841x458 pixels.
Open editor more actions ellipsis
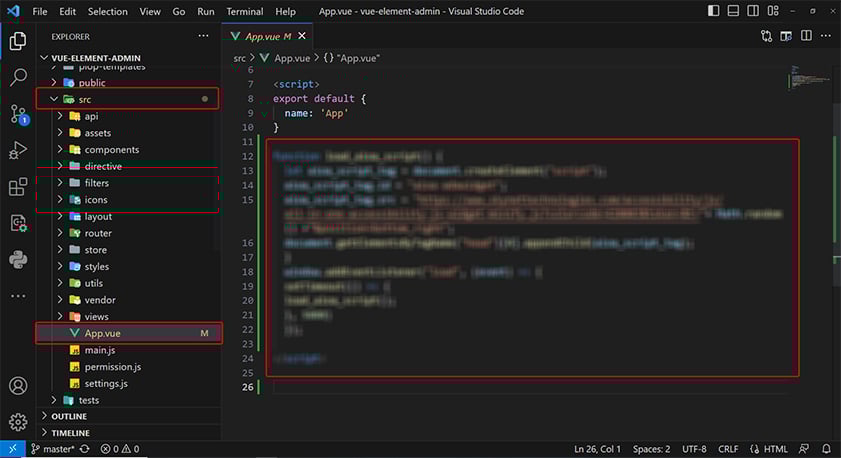(x=826, y=36)
